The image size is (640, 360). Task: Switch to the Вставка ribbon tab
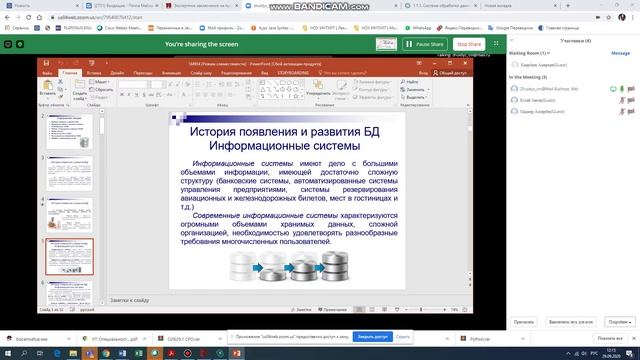click(94, 73)
